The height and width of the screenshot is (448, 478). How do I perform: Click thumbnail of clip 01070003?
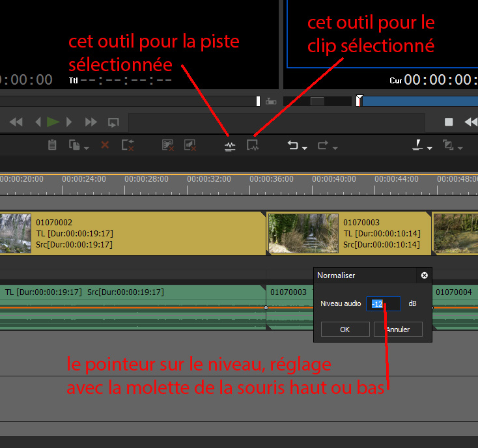(x=303, y=234)
